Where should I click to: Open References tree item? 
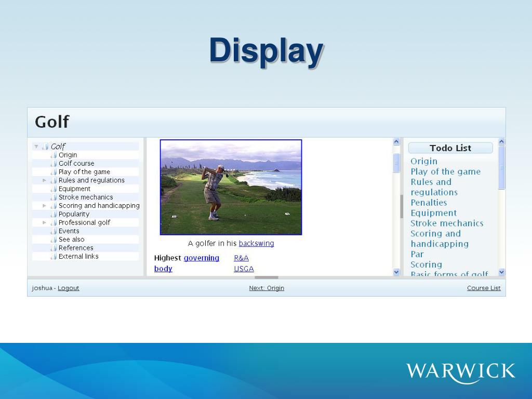(x=76, y=248)
